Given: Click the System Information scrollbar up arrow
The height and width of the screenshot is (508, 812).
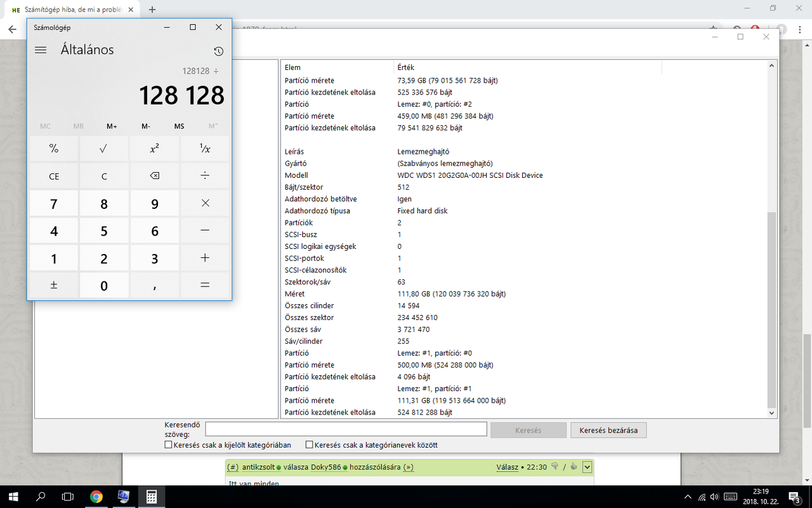Looking at the screenshot, I should 771,65.
